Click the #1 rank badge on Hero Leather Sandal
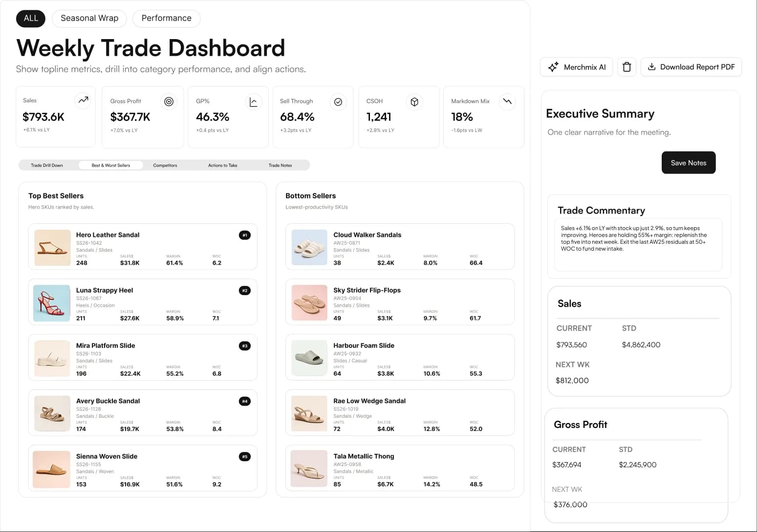This screenshot has height=532, width=757. [x=245, y=235]
